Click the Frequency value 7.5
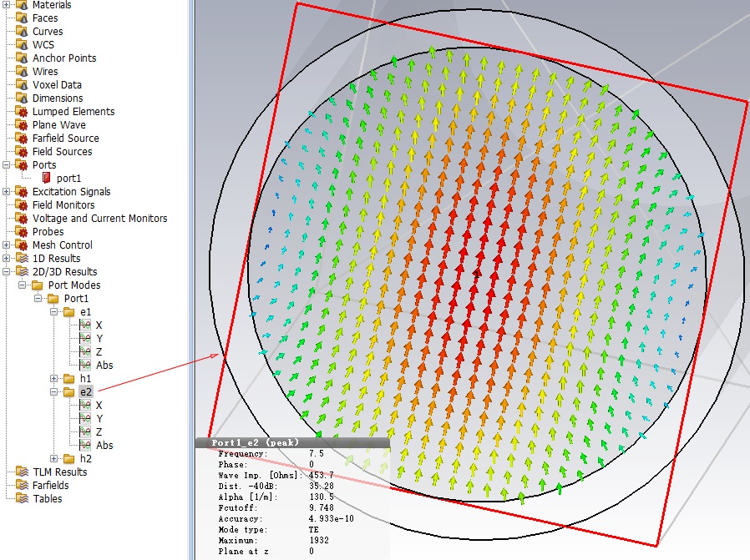This screenshot has height=560, width=750. click(317, 454)
